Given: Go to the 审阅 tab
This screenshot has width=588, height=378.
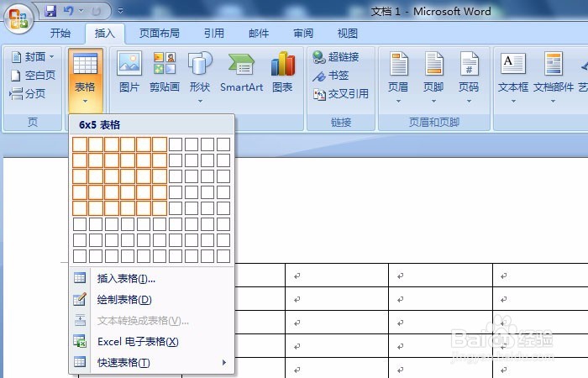Looking at the screenshot, I should point(303,34).
